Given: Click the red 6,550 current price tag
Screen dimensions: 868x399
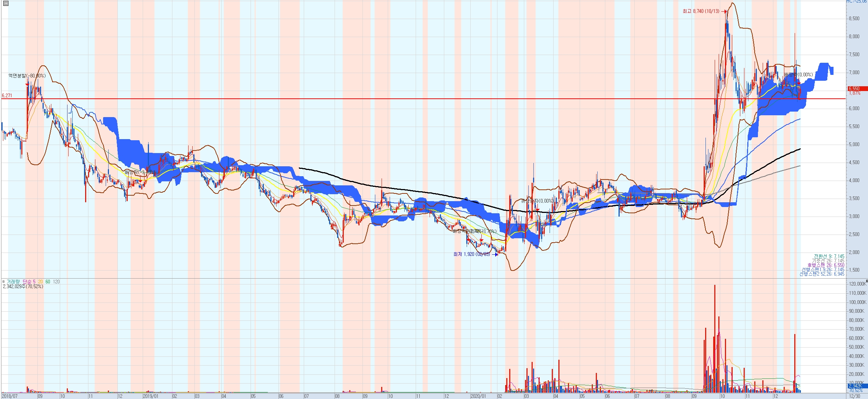Looking at the screenshot, I should tap(857, 88).
